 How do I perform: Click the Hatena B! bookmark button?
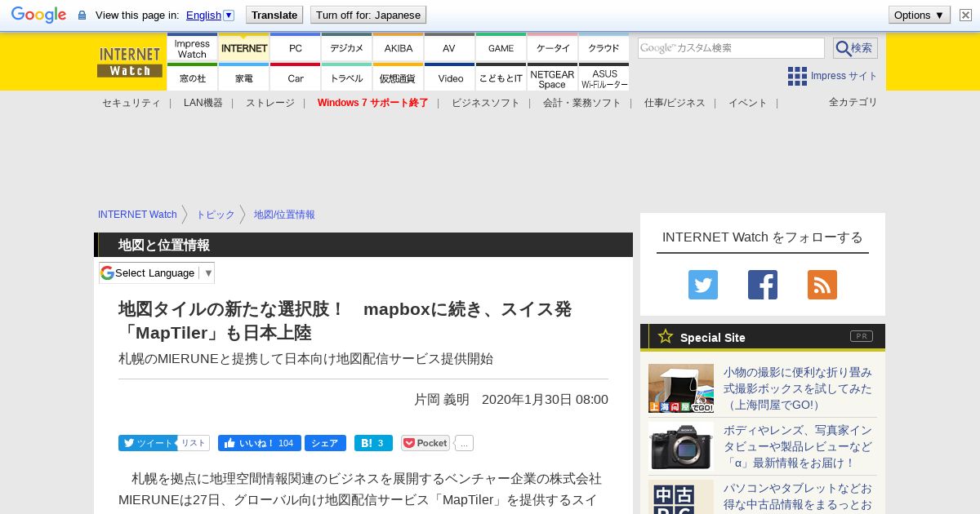point(373,443)
